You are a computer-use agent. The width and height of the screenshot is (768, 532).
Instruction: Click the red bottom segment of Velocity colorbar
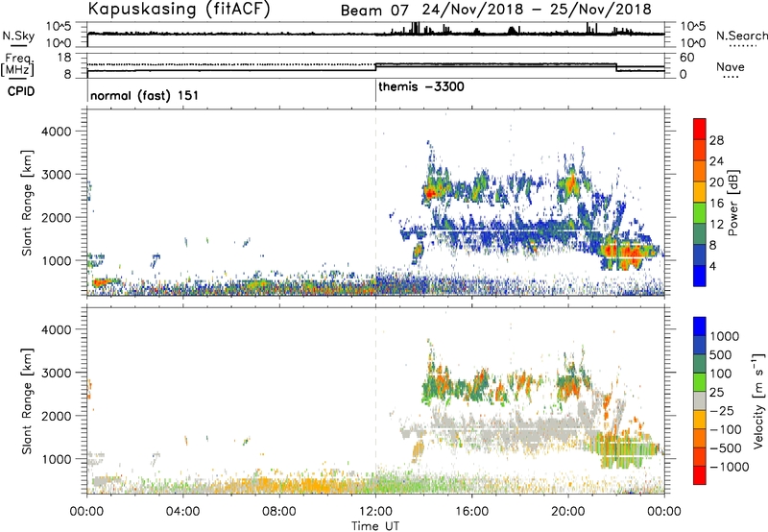[x=700, y=475]
